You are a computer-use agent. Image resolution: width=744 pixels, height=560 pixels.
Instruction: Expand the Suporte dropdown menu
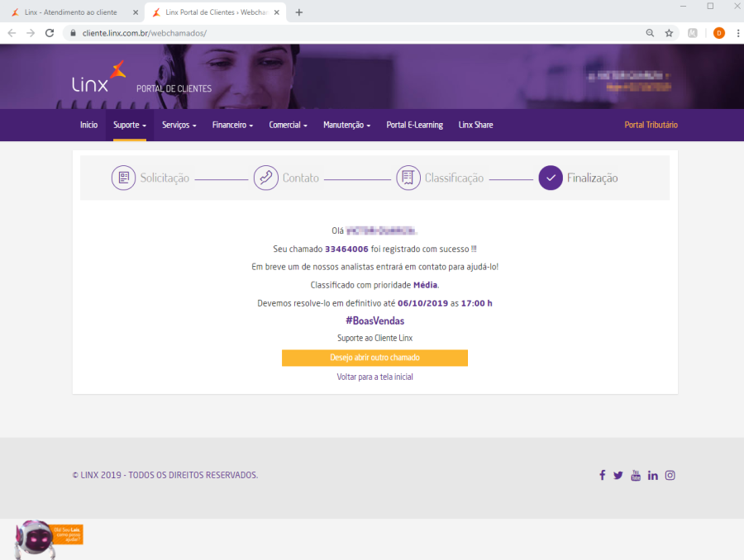130,125
